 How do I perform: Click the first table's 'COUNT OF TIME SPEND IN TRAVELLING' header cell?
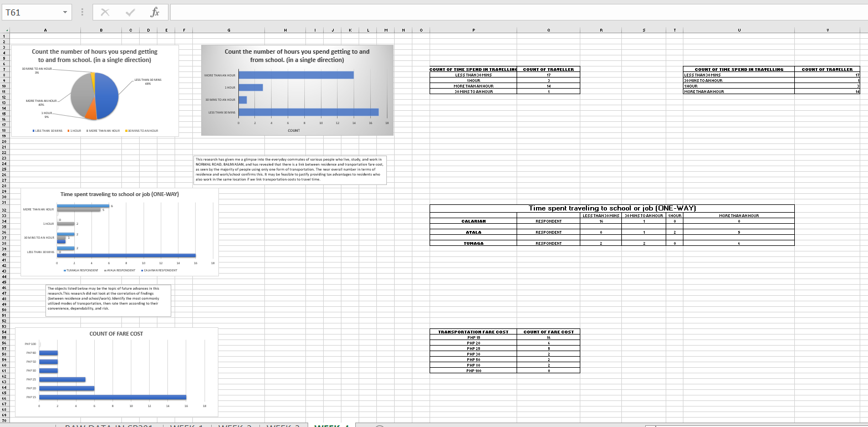[x=473, y=69]
